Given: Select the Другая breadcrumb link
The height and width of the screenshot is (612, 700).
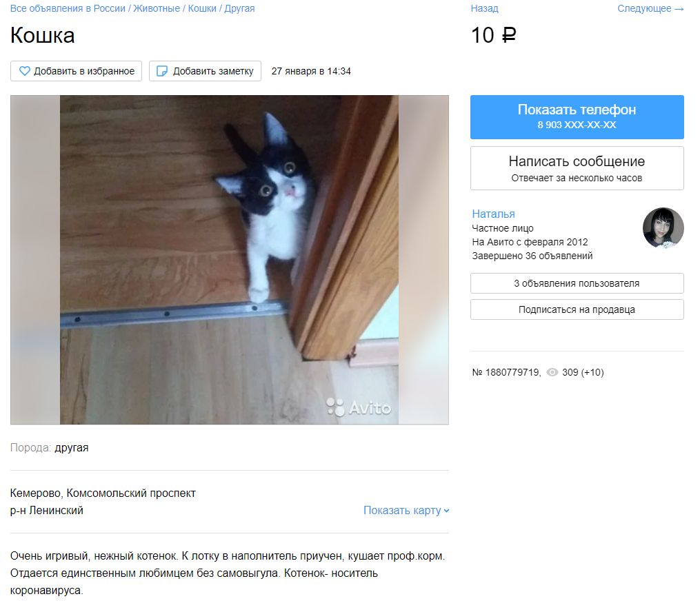Looking at the screenshot, I should [239, 8].
